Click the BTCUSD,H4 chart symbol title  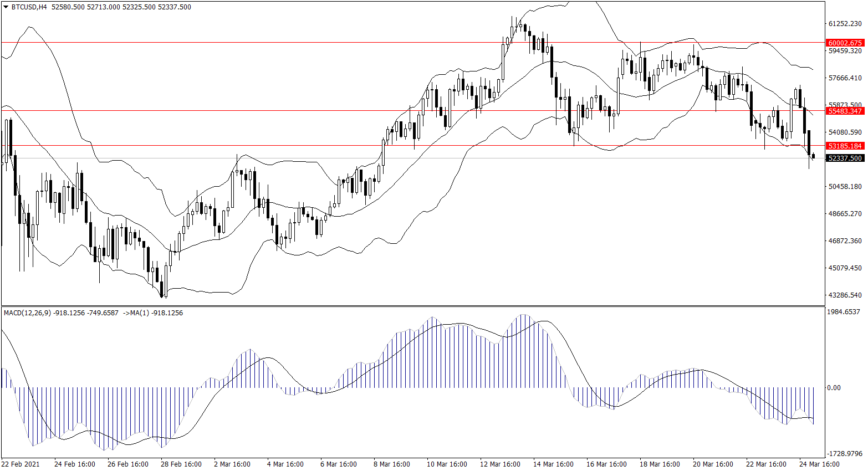(x=29, y=7)
